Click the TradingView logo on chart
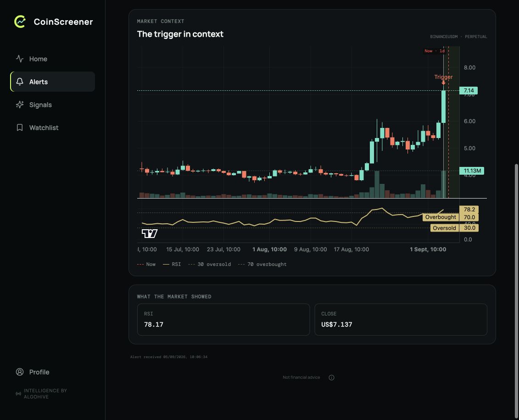The height and width of the screenshot is (420, 519). tap(150, 233)
